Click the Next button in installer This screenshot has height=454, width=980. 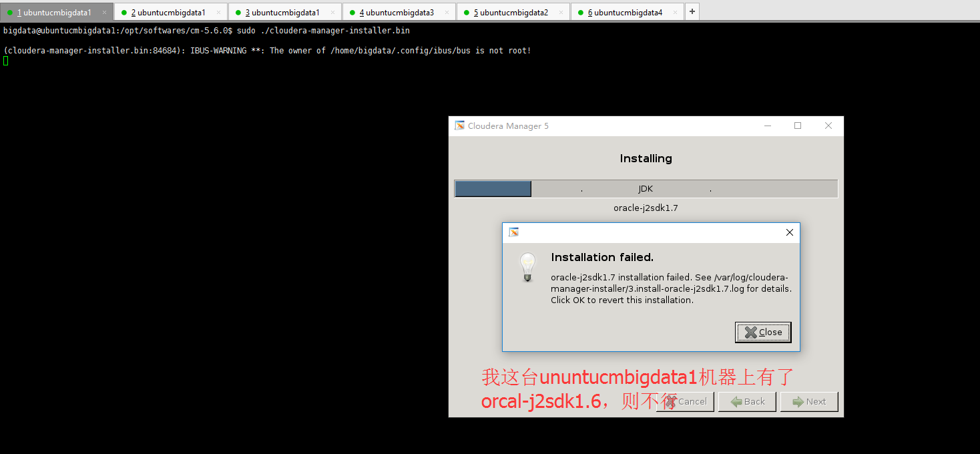point(809,401)
